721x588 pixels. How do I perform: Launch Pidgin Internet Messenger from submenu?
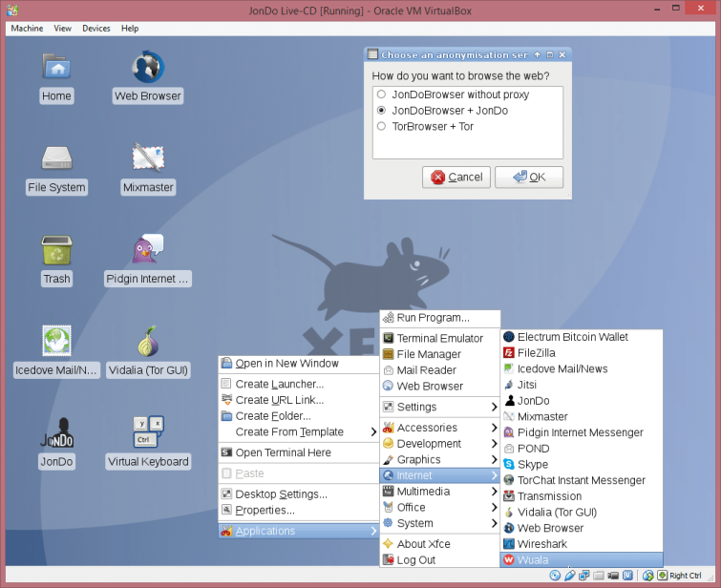[582, 432]
